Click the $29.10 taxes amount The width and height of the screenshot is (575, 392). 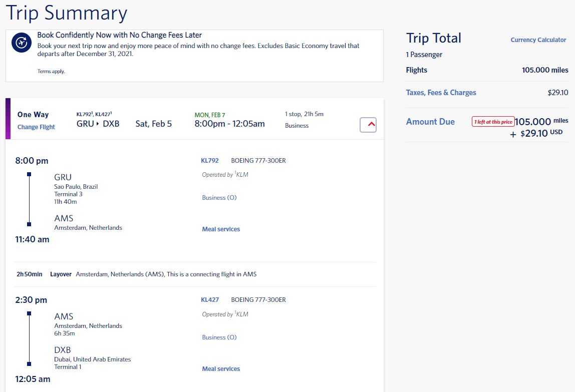(558, 93)
